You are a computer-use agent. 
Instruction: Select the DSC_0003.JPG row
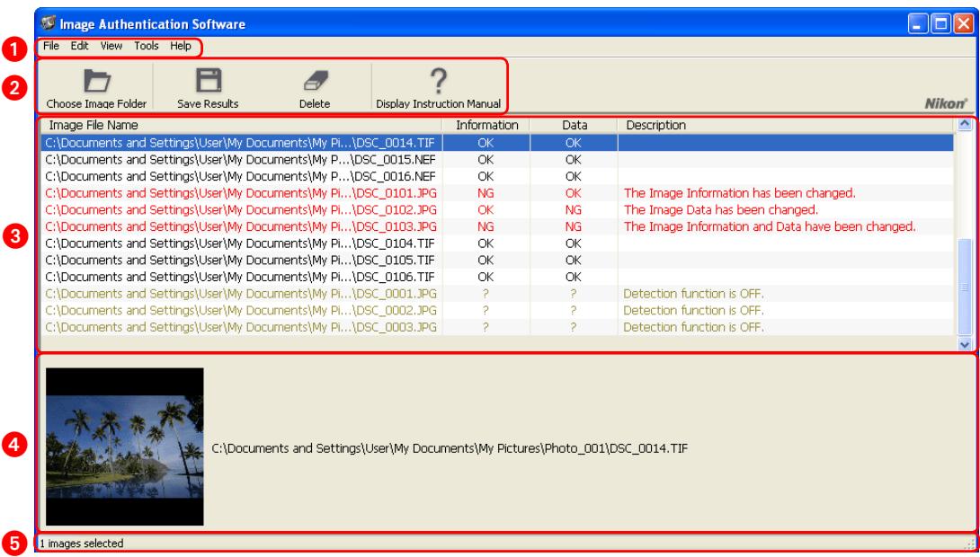tap(497, 327)
